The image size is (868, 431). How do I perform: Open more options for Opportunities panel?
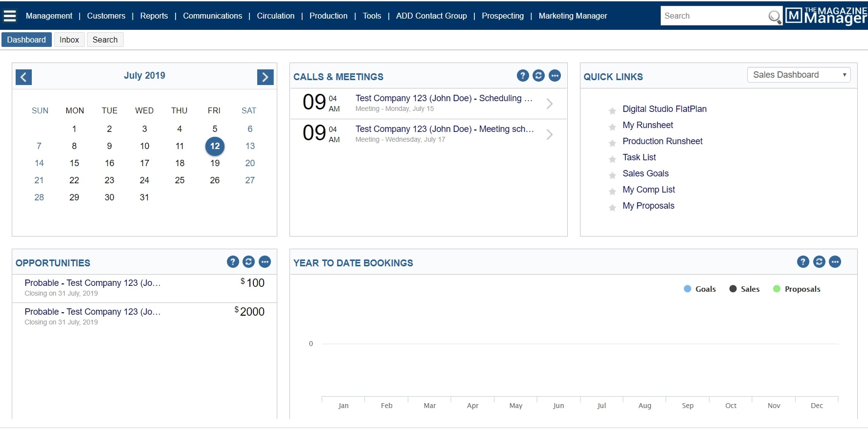265,262
